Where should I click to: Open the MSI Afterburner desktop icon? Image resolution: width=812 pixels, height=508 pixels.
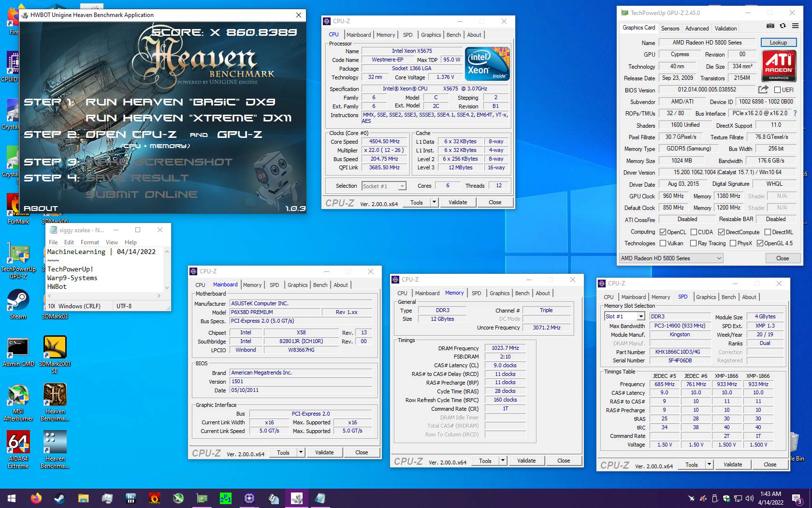click(x=18, y=403)
